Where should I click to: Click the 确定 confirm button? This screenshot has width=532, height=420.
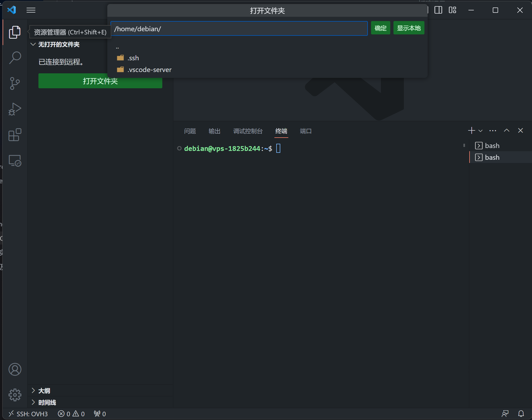(380, 28)
